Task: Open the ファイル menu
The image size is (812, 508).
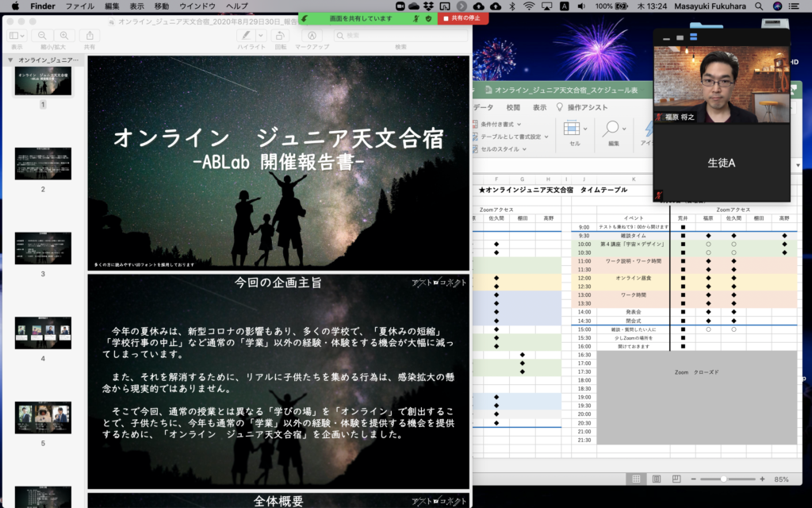Action: pos(80,6)
